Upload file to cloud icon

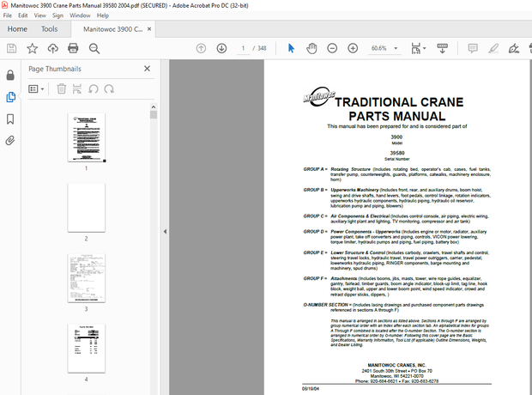click(52, 49)
